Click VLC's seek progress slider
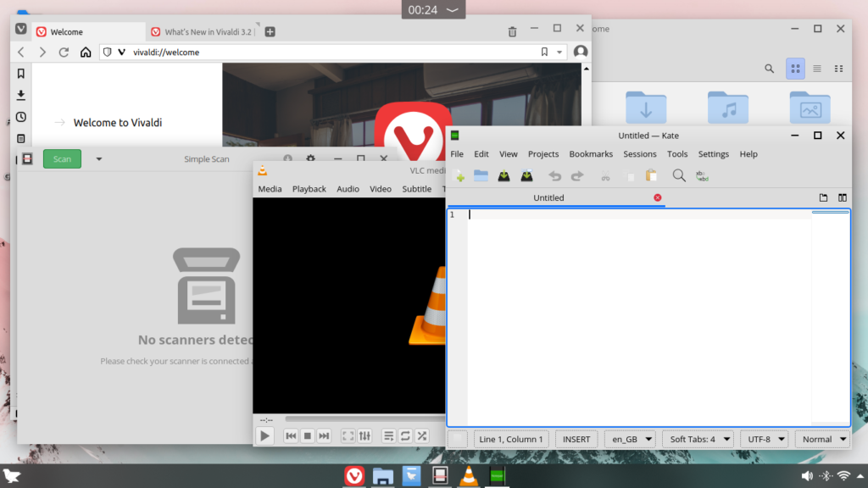The image size is (868, 488). (356, 419)
